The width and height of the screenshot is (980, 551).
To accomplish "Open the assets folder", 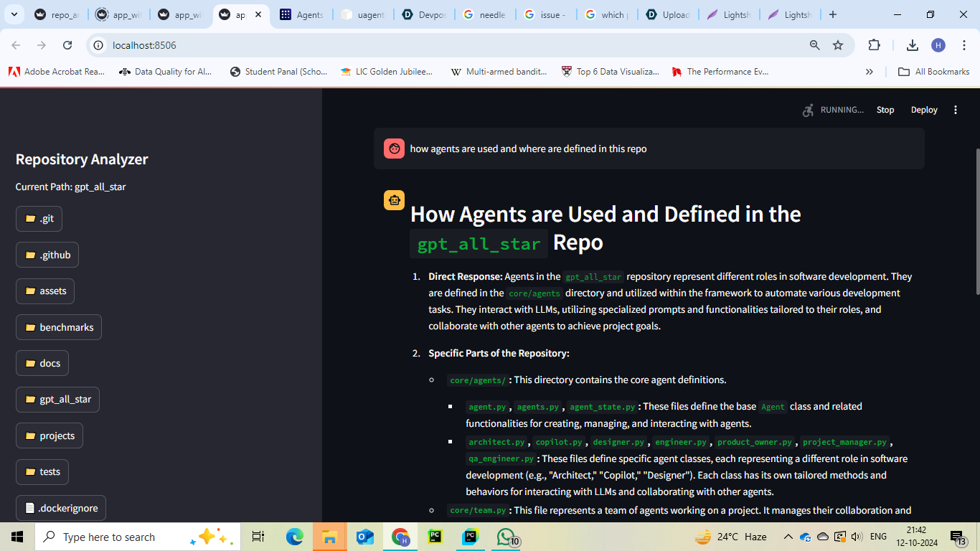I will [x=45, y=291].
